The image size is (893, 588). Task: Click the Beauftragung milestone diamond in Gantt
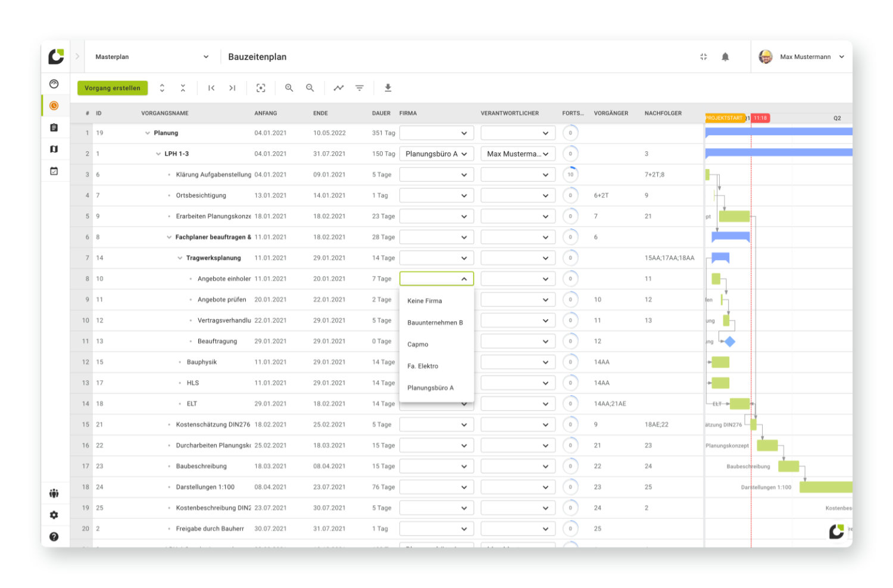[x=730, y=342]
